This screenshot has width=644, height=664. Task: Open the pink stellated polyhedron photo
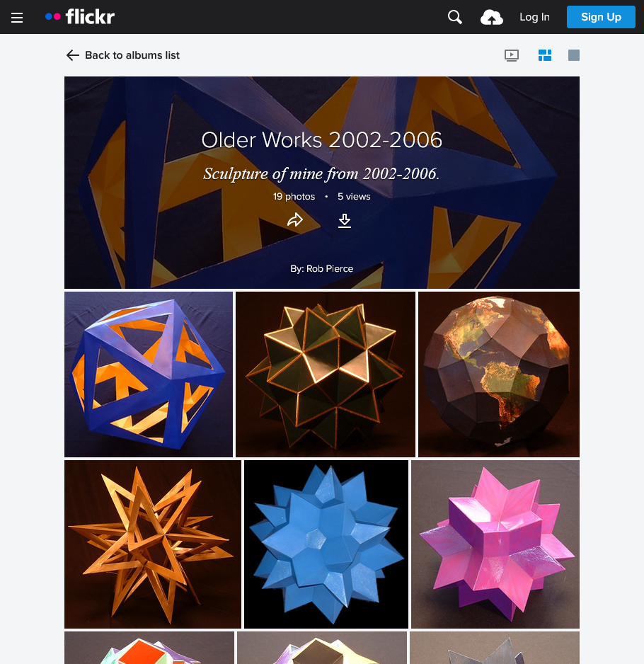click(495, 544)
